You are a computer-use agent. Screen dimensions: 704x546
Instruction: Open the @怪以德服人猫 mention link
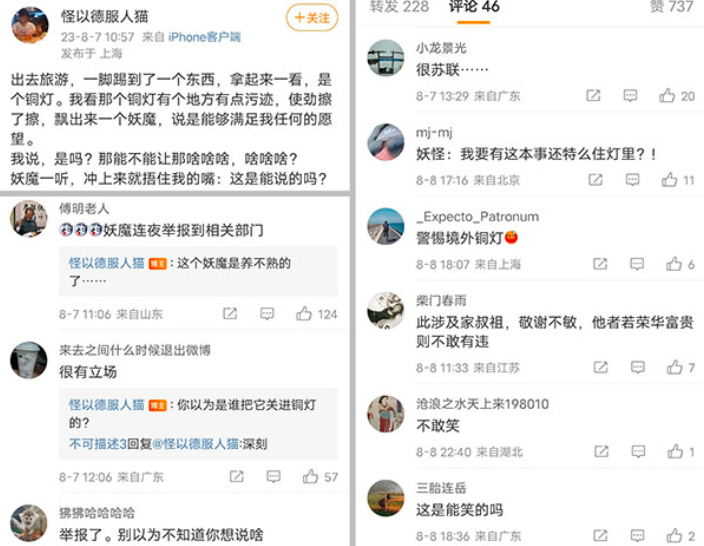[x=195, y=444]
